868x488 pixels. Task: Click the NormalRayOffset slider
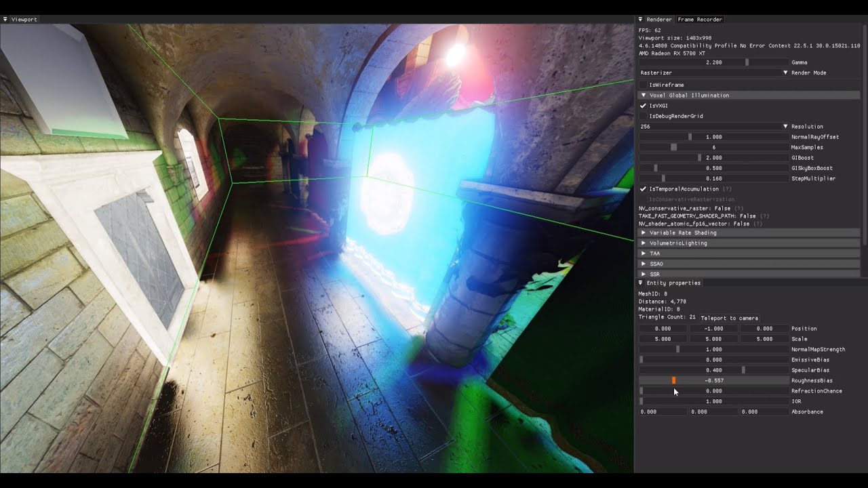coord(713,137)
